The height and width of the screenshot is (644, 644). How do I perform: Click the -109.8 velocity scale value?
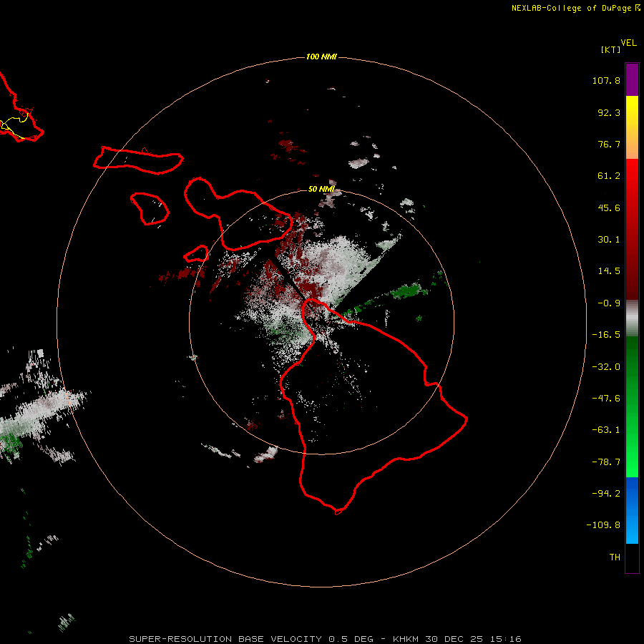[x=603, y=525]
